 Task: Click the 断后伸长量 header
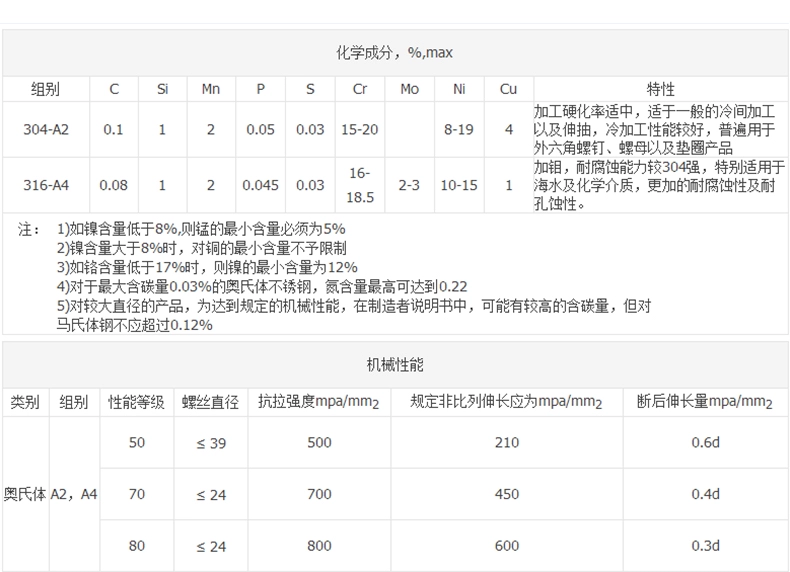coord(705,402)
